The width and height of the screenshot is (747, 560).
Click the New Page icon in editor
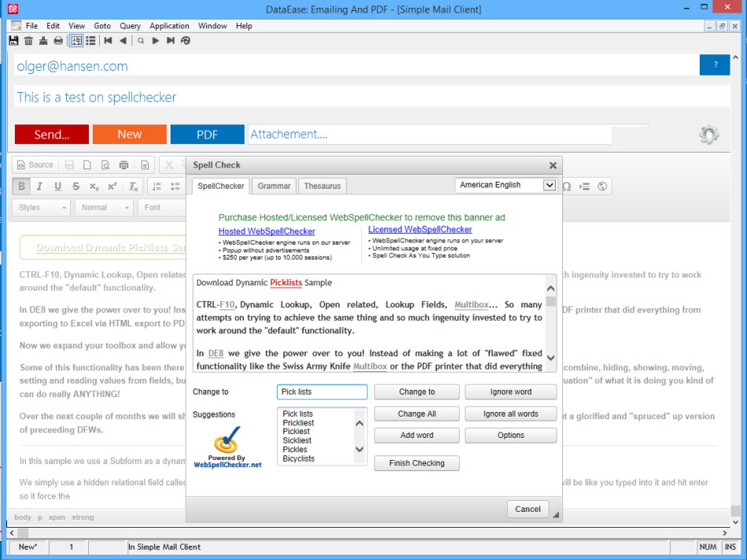(x=87, y=165)
